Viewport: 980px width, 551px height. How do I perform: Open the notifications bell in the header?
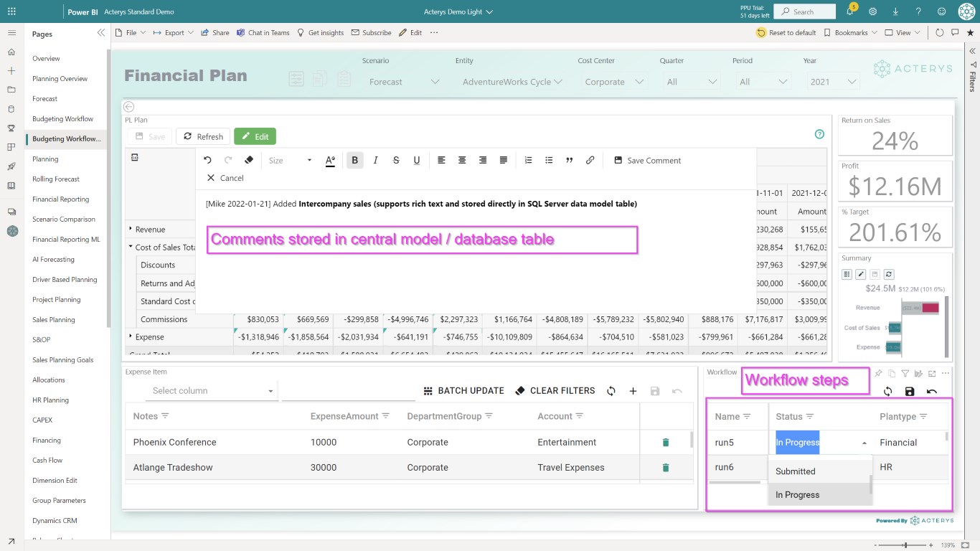tap(850, 11)
